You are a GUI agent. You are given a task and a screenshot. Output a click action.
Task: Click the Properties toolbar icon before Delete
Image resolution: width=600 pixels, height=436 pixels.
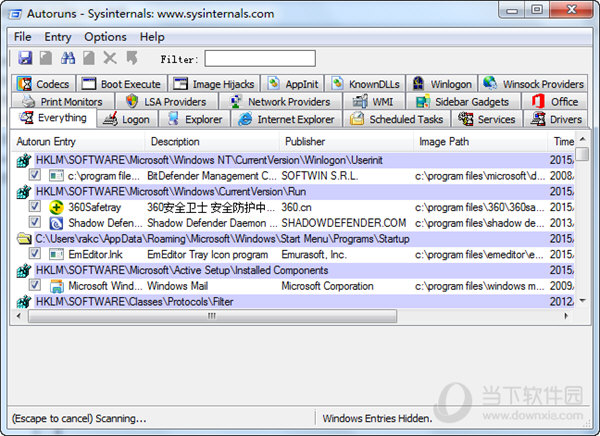click(x=89, y=58)
